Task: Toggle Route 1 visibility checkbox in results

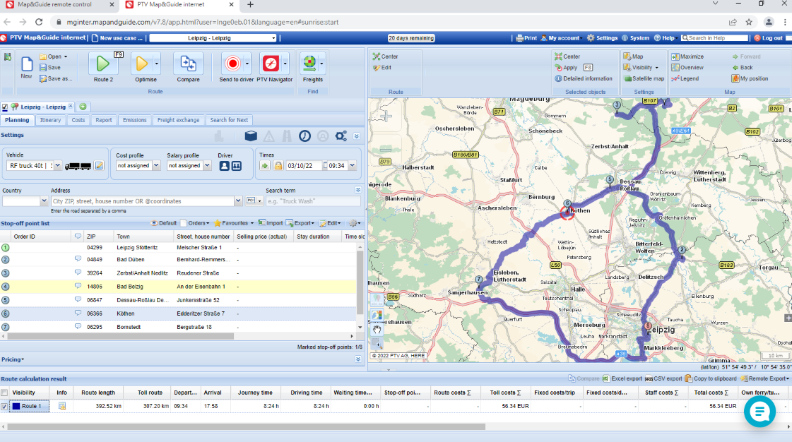Action: (x=5, y=407)
